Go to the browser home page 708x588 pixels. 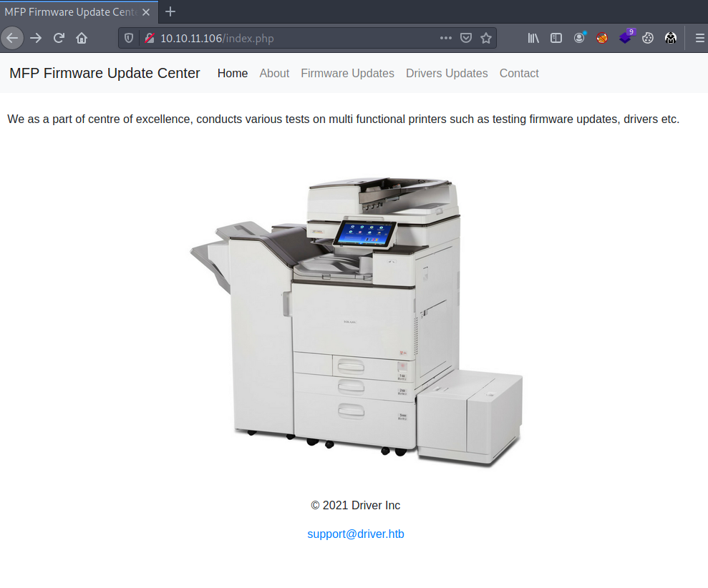[82, 38]
